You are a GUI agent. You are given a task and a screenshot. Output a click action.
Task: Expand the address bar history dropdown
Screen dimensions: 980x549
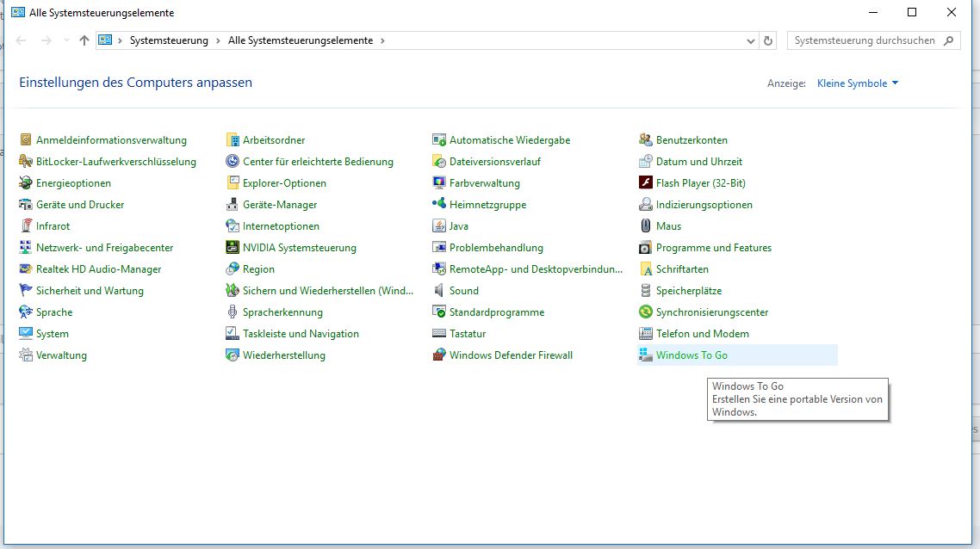point(751,40)
